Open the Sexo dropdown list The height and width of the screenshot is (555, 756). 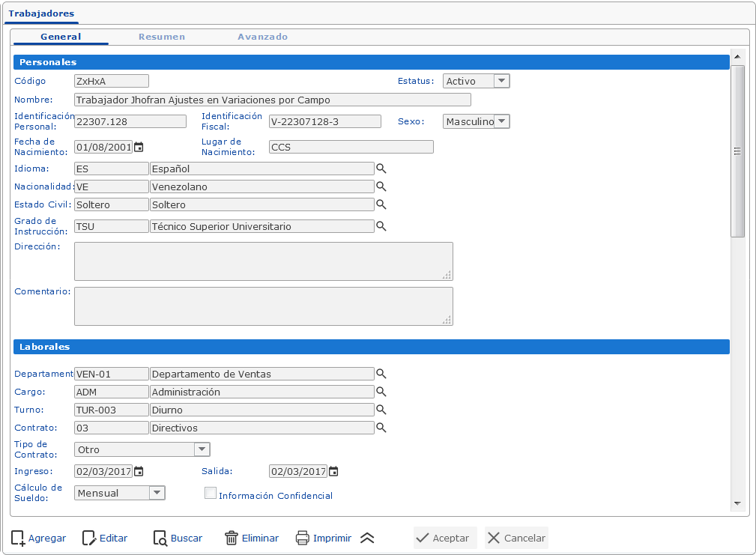pos(502,121)
